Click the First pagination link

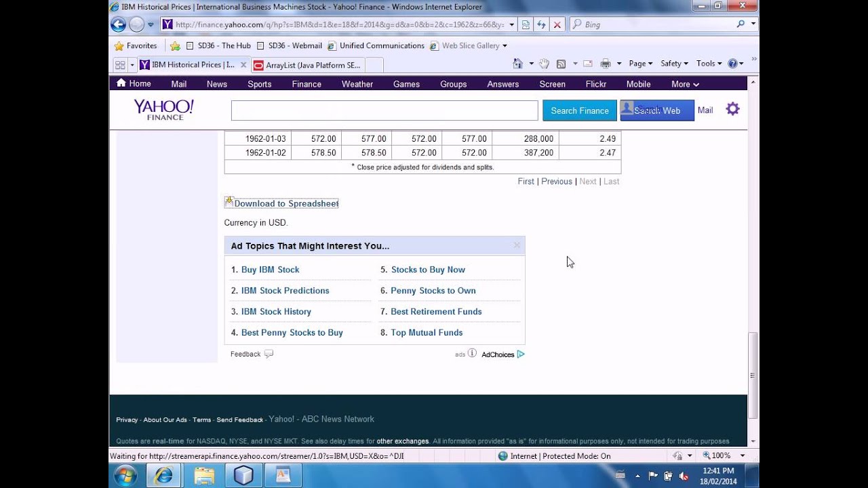tap(526, 181)
